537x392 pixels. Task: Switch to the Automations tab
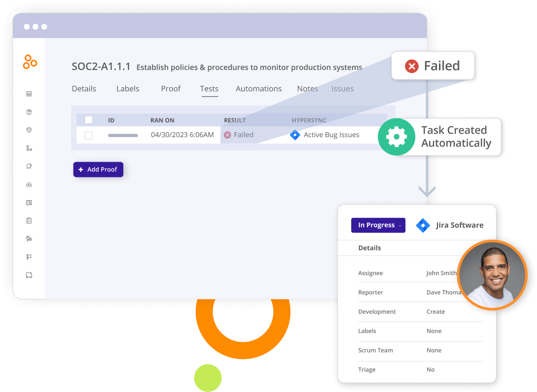click(x=258, y=89)
